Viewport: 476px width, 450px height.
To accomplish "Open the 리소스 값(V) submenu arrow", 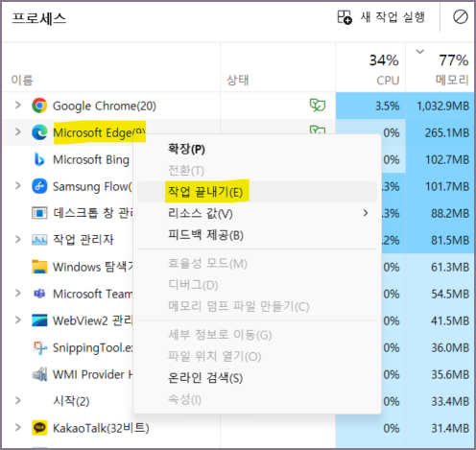I will click(366, 213).
